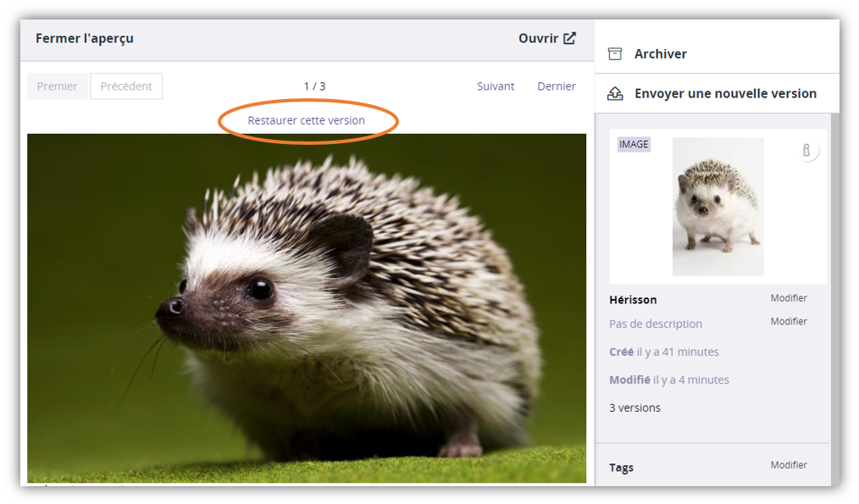Click the large hedgehog preview image
This screenshot has height=504, width=859.
point(307,308)
